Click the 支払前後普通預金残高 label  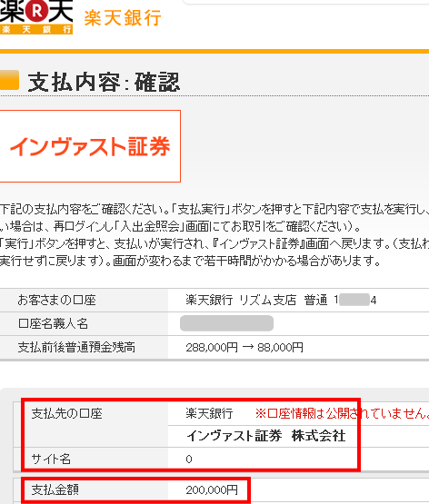(76, 348)
